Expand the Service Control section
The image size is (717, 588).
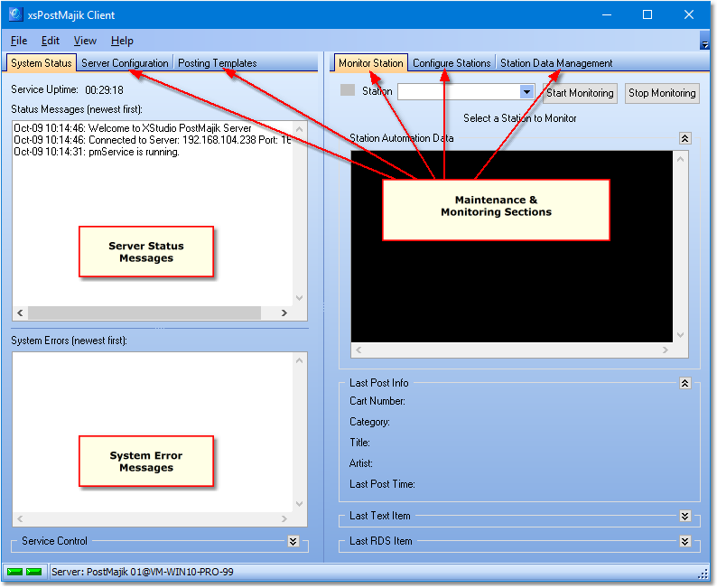293,541
